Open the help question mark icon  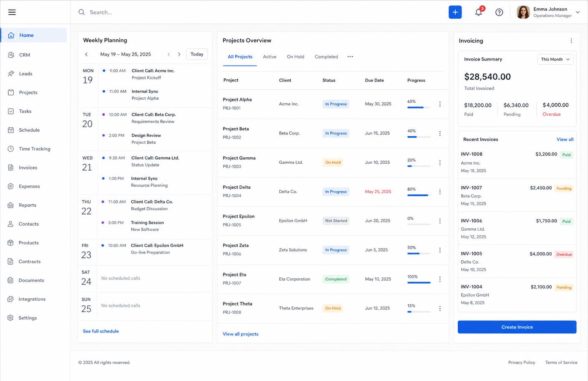coord(499,12)
